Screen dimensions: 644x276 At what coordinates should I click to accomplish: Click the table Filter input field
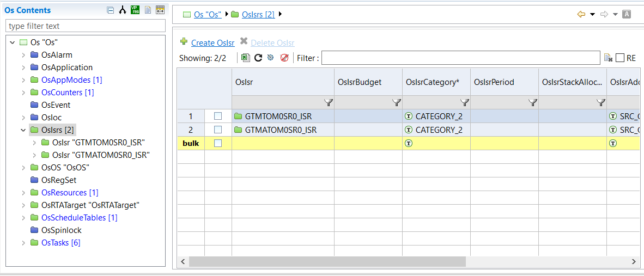tap(461, 58)
